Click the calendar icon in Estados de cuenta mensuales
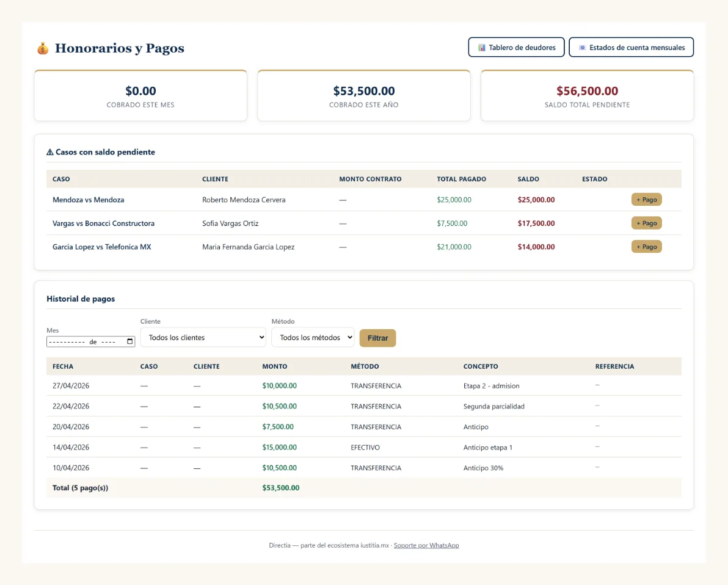The height and width of the screenshot is (585, 728). [582, 48]
